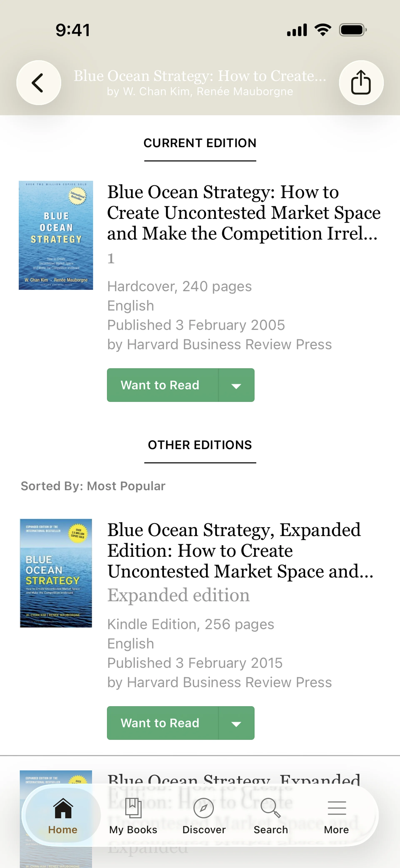Expand shelf dropdown for Kindle Edition
Viewport: 400px width, 868px height.
(236, 723)
